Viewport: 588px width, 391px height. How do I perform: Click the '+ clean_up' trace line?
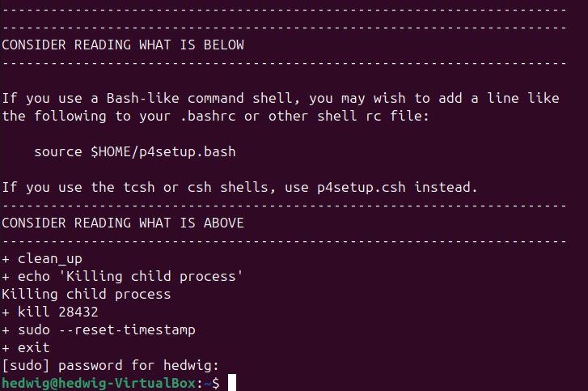click(42, 259)
